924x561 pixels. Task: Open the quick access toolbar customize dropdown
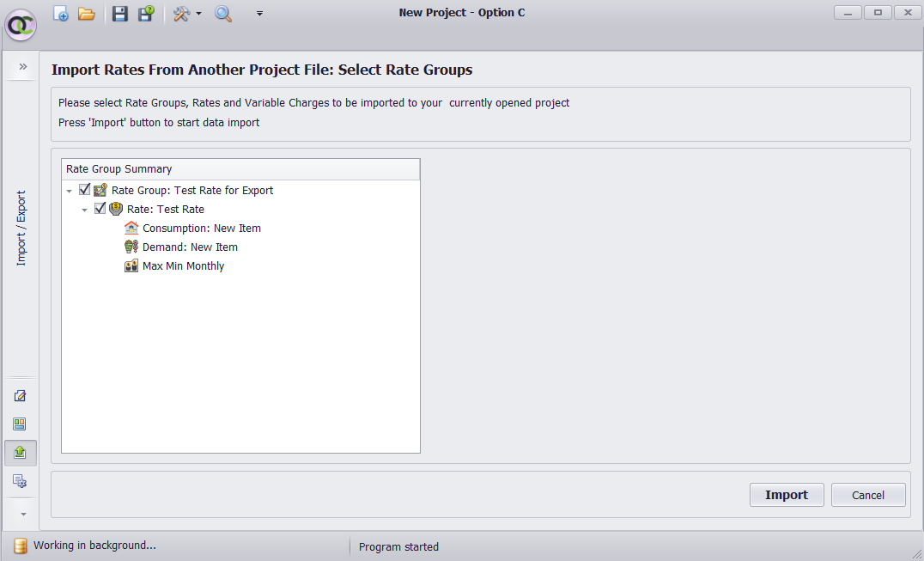coord(259,13)
